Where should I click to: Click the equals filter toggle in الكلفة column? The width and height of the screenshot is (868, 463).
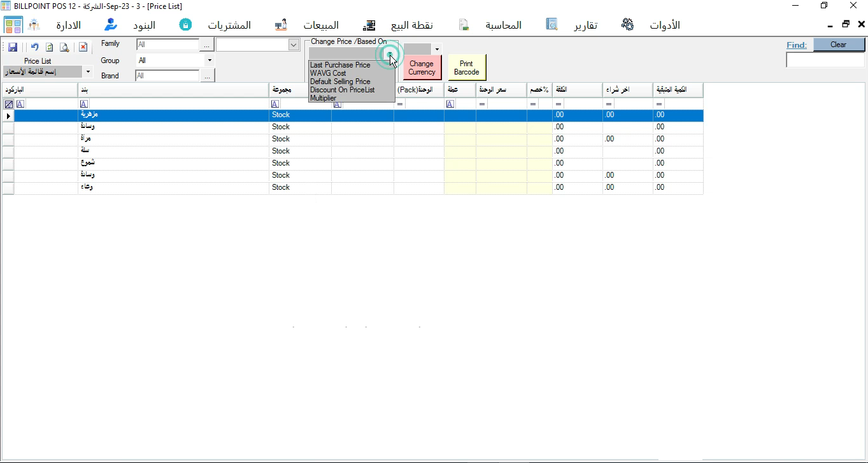[558, 103]
